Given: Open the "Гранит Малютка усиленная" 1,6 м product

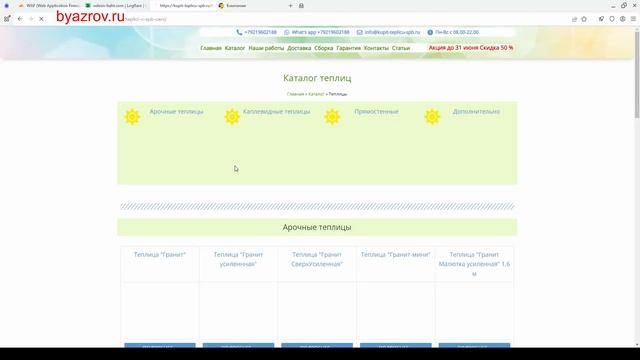Looking at the screenshot, I should 474,264.
